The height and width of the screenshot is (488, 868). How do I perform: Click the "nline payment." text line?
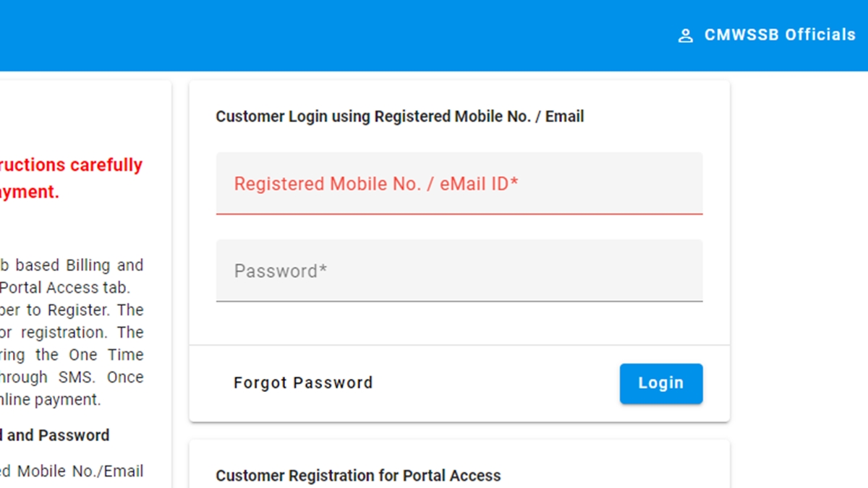click(50, 399)
